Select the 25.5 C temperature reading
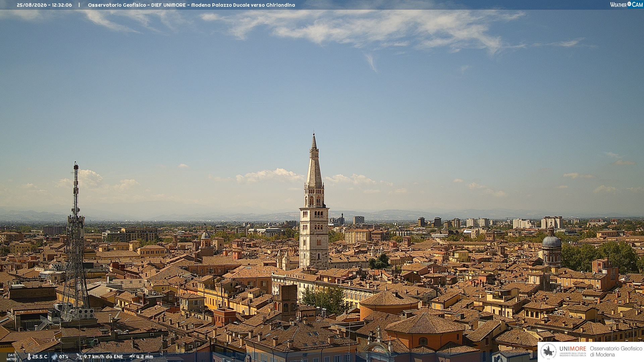The height and width of the screenshot is (362, 644). coord(40,357)
